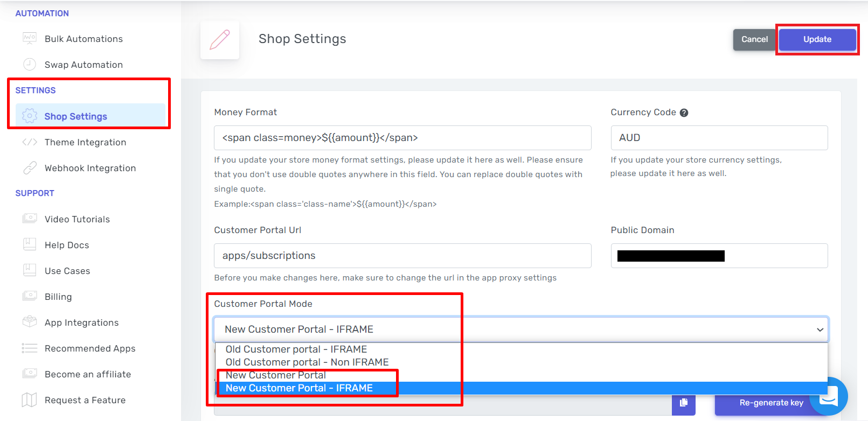The image size is (868, 421).
Task: Click the Recommended Apps list icon
Action: [x=30, y=348]
